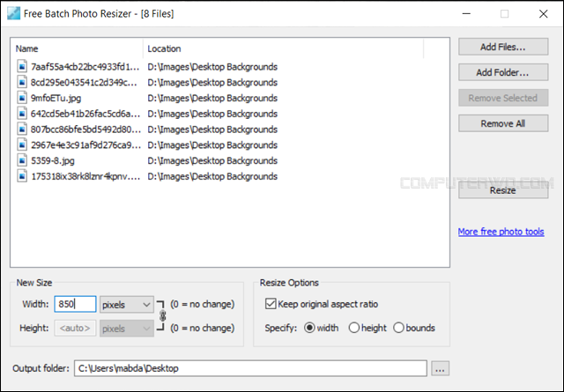Browse for output folder with ... button
Viewport: 564px width, 392px height.
click(441, 368)
